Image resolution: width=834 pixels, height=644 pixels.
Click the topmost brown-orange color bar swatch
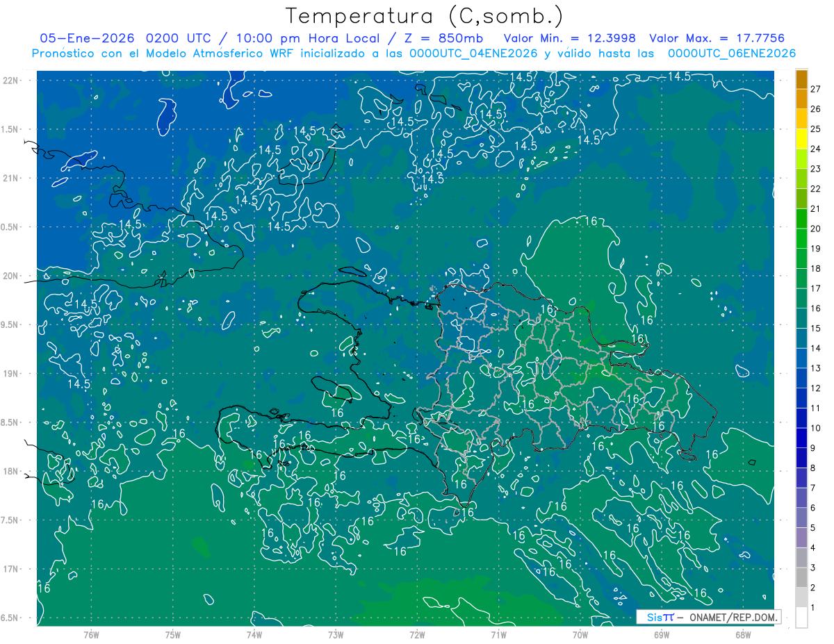click(x=802, y=79)
